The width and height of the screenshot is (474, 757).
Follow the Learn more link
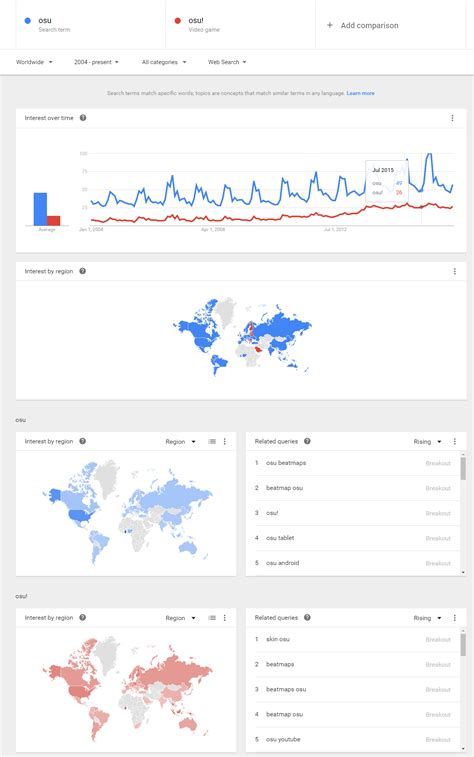[361, 93]
